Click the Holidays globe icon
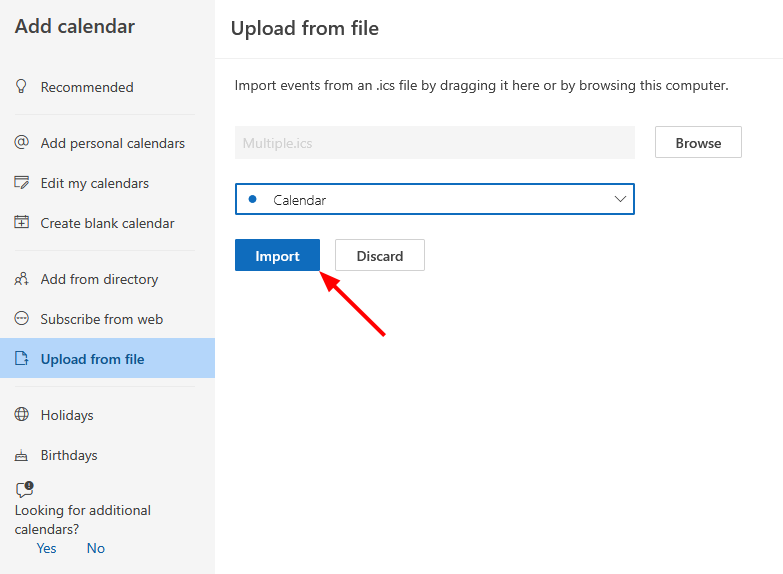Viewport: 783px width, 574px height. coord(21,415)
